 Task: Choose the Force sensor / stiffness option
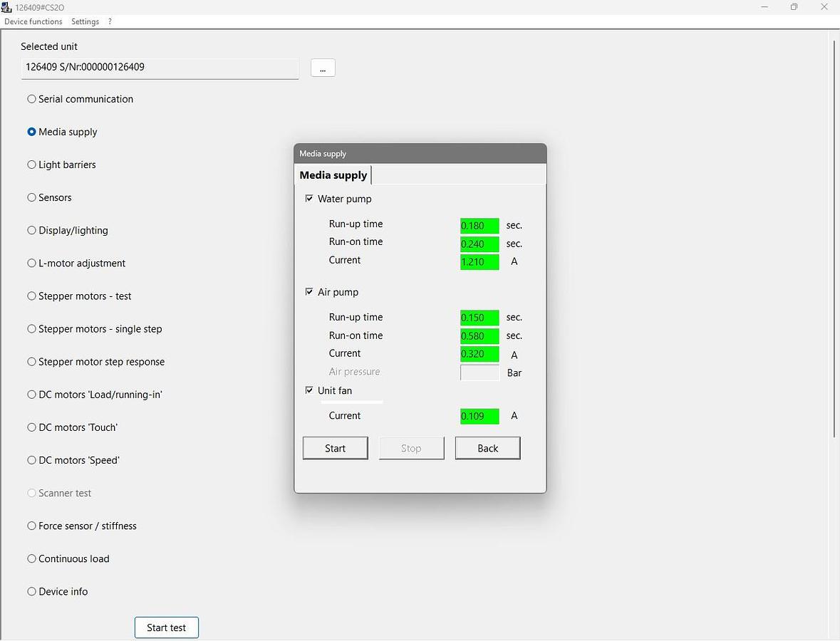[32, 526]
